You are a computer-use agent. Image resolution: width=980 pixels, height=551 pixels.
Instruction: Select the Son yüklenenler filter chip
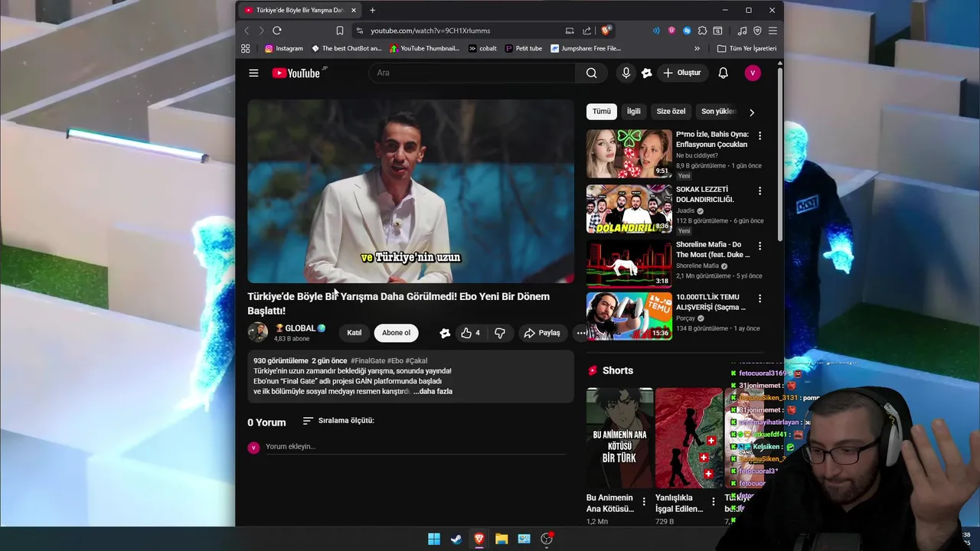point(717,111)
